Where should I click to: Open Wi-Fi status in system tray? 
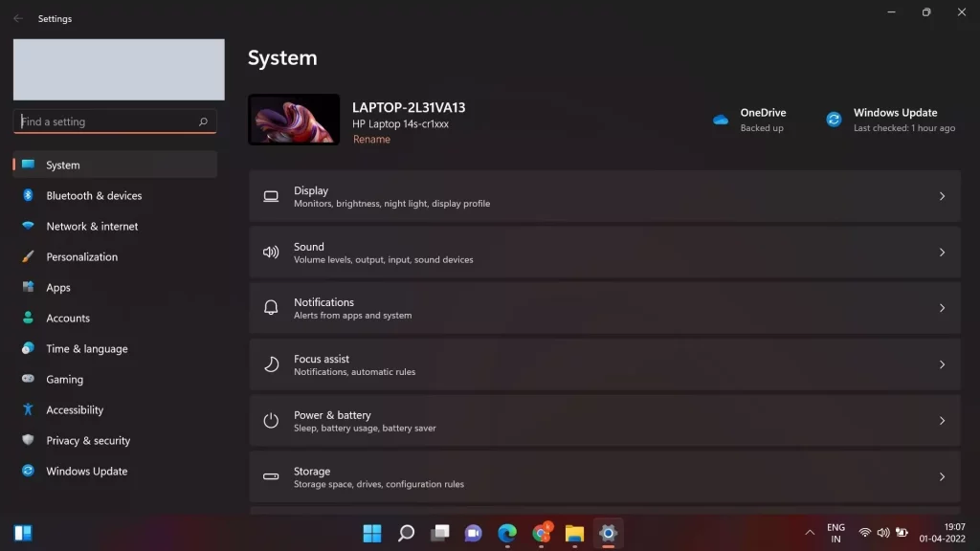click(865, 533)
